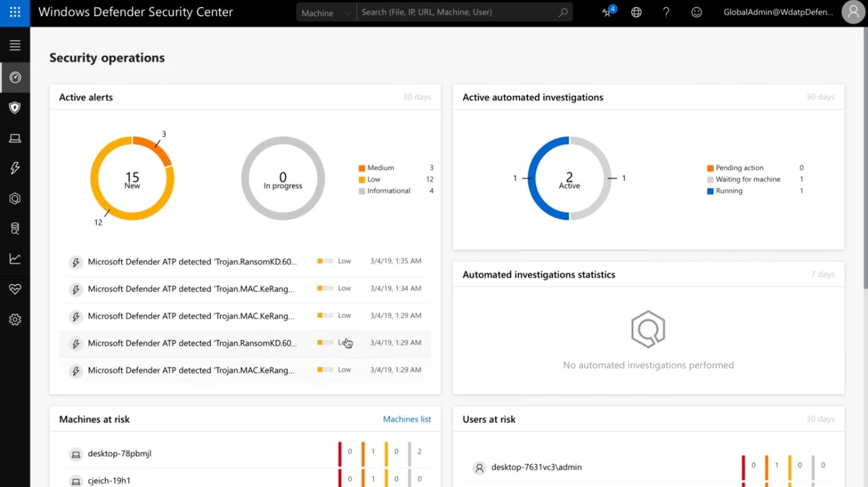
Task: Open the Machines list sidebar icon
Action: point(15,138)
